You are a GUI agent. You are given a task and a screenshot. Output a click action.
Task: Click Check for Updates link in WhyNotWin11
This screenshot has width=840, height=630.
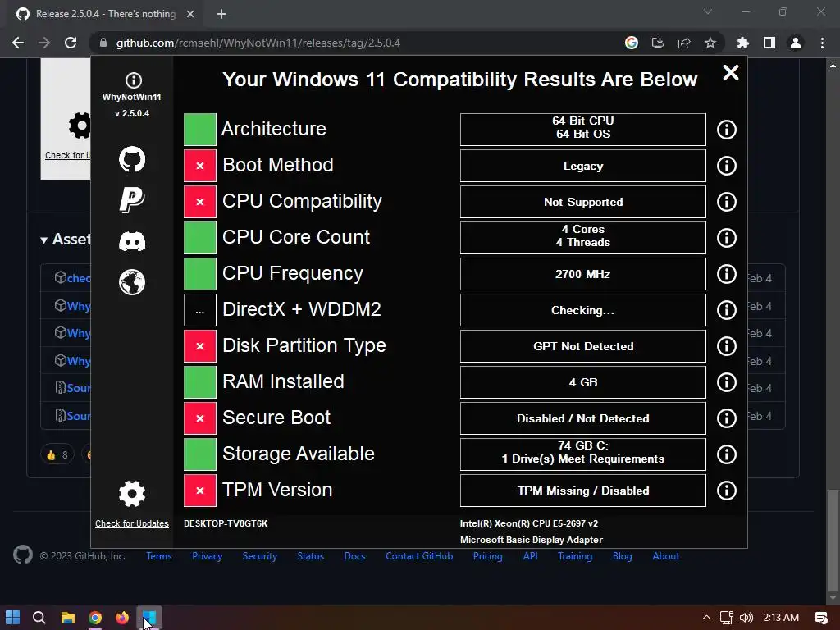132,523
